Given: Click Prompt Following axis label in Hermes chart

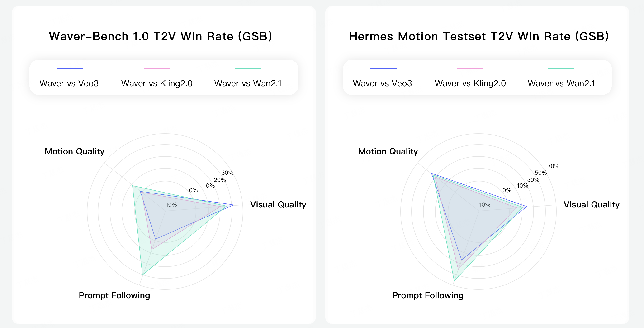Looking at the screenshot, I should tap(428, 295).
